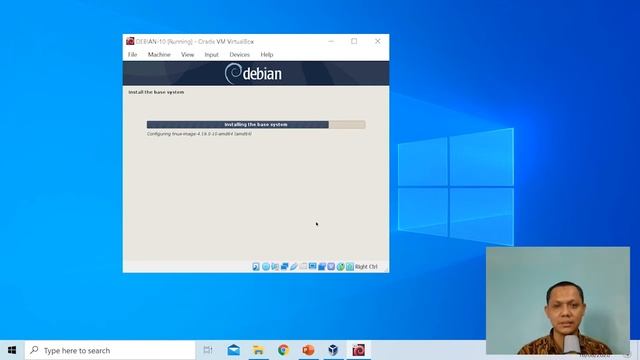Minimize the DEBIAN-10 VirtualBox window
This screenshot has width=640, height=360.
pyautogui.click(x=331, y=41)
